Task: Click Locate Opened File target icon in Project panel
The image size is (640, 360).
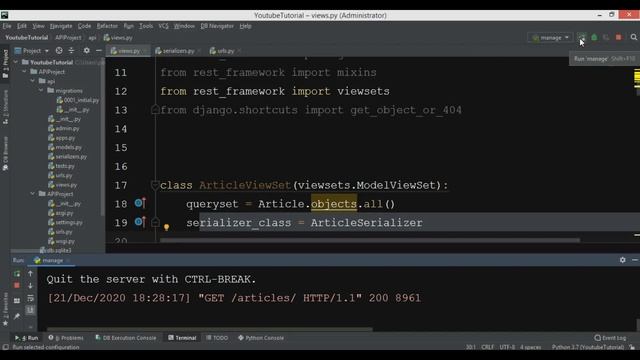Action: tap(59, 51)
